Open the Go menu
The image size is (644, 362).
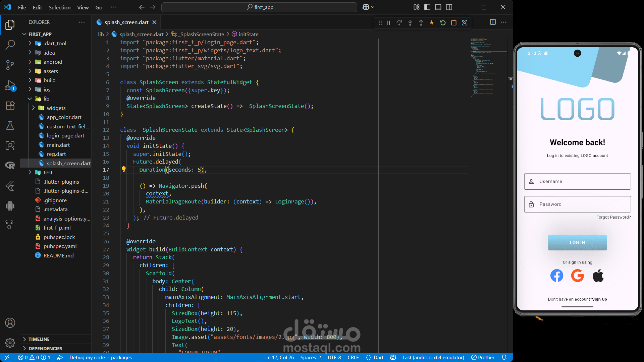pyautogui.click(x=99, y=7)
